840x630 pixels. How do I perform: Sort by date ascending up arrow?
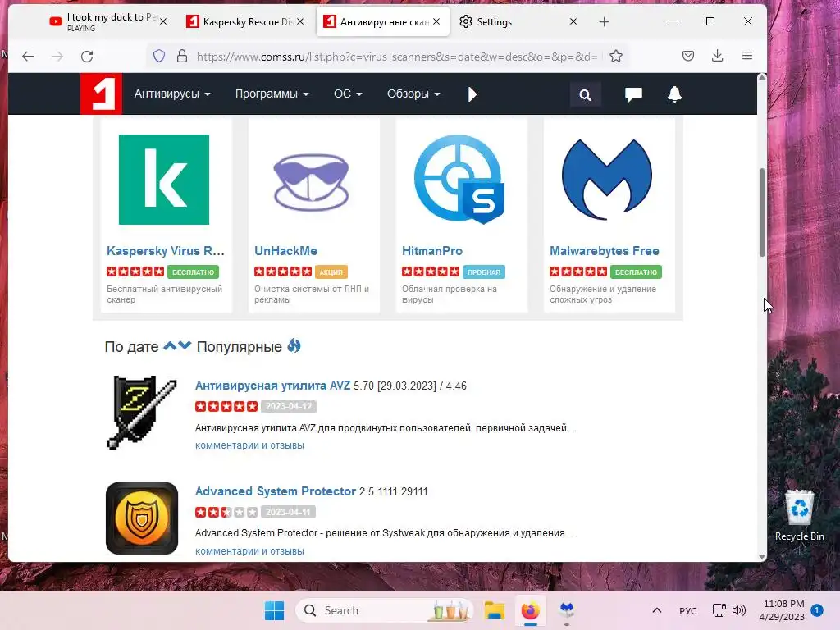click(x=170, y=345)
